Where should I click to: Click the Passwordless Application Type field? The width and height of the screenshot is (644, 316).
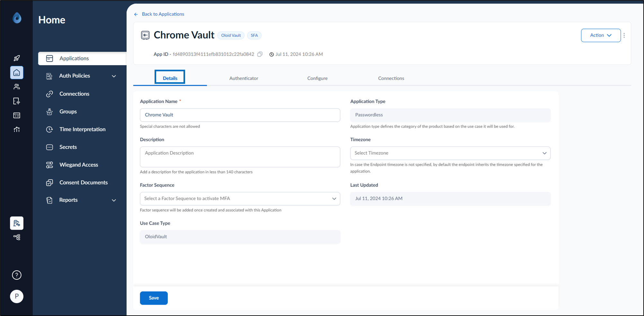point(450,115)
